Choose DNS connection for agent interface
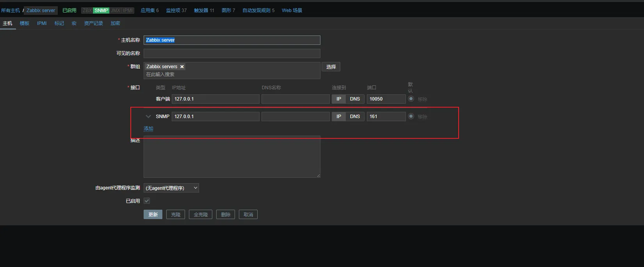The image size is (644, 267). click(x=355, y=99)
